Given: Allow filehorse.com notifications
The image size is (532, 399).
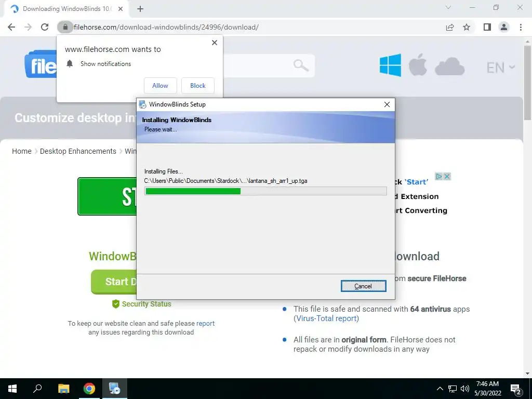Looking at the screenshot, I should coord(160,86).
